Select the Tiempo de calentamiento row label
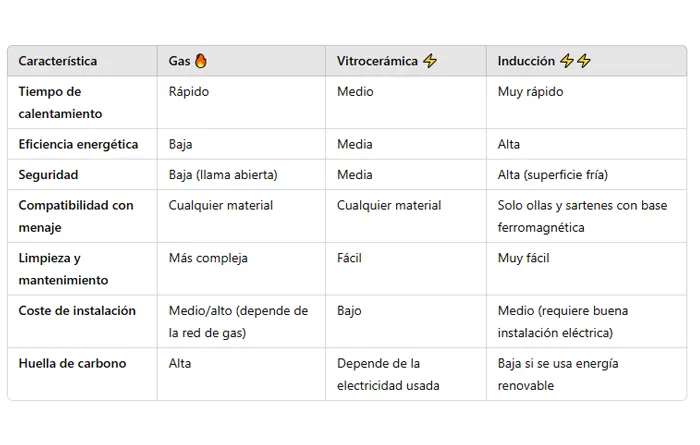This screenshot has height=445, width=700. pos(60,102)
